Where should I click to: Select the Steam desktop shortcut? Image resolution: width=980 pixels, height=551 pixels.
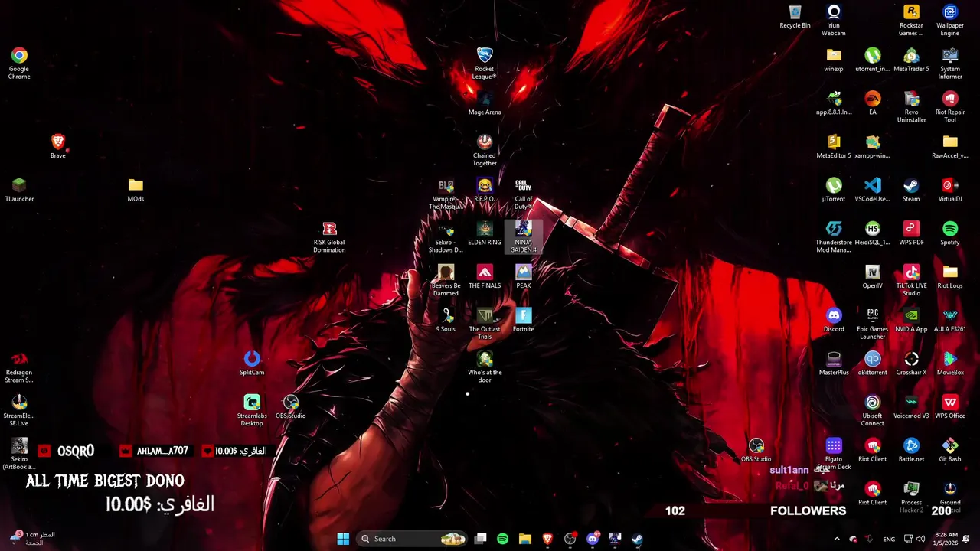pyautogui.click(x=911, y=189)
